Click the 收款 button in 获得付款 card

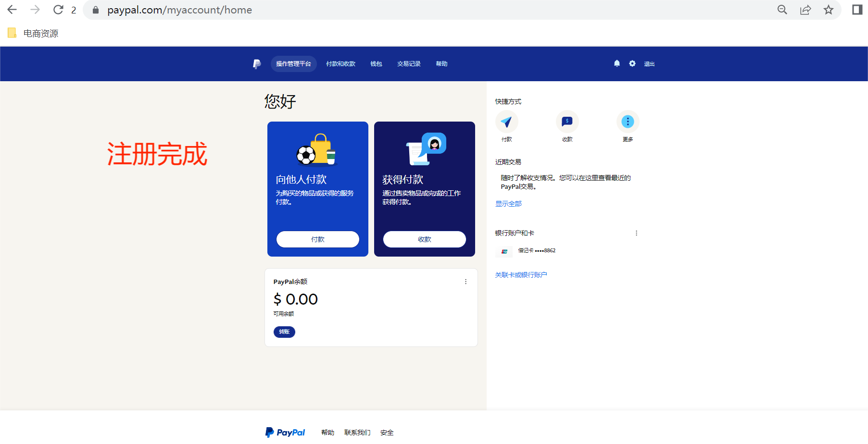pos(425,239)
